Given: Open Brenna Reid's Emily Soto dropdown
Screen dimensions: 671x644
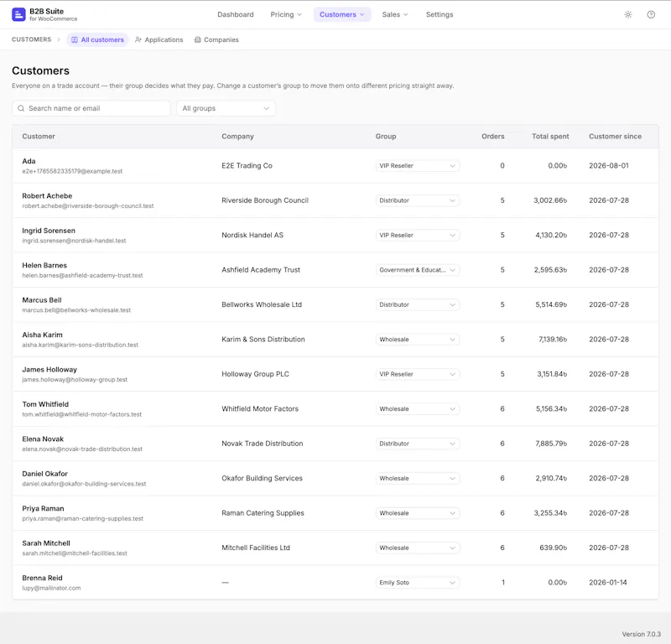Looking at the screenshot, I should coord(418,583).
